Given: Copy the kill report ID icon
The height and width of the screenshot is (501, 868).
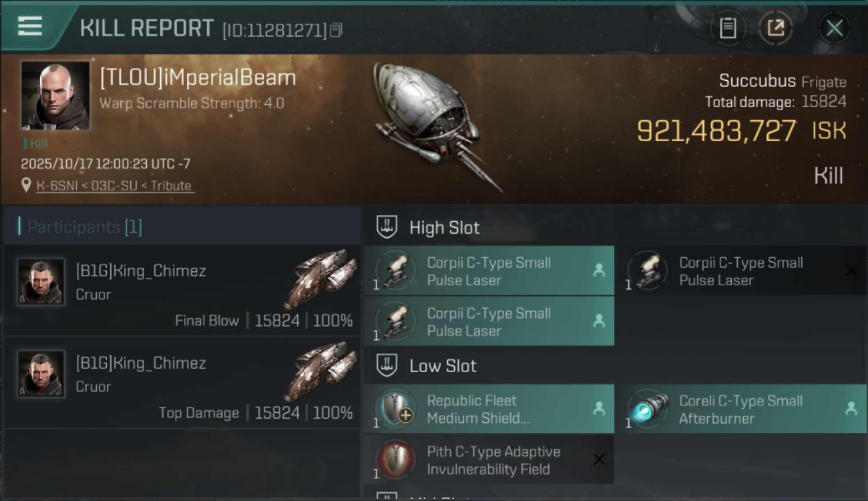Looking at the screenshot, I should coord(336,29).
